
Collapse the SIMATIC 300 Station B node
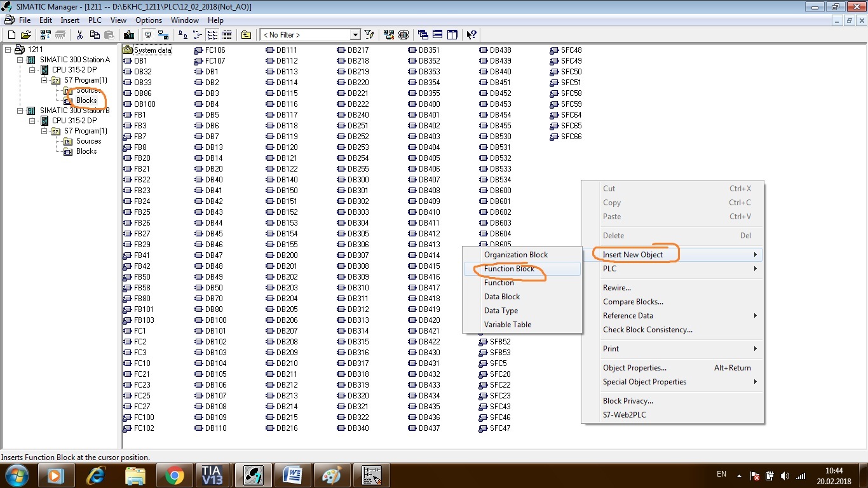click(x=20, y=111)
